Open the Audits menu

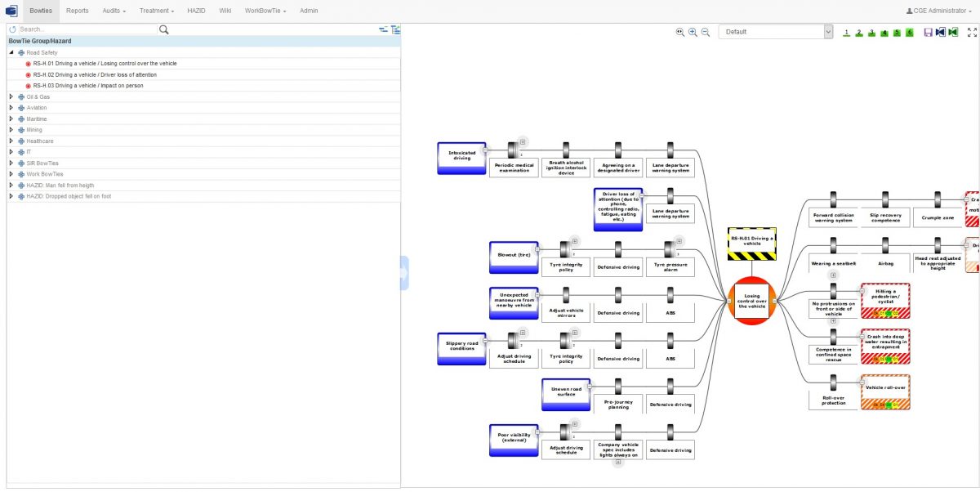(x=114, y=11)
